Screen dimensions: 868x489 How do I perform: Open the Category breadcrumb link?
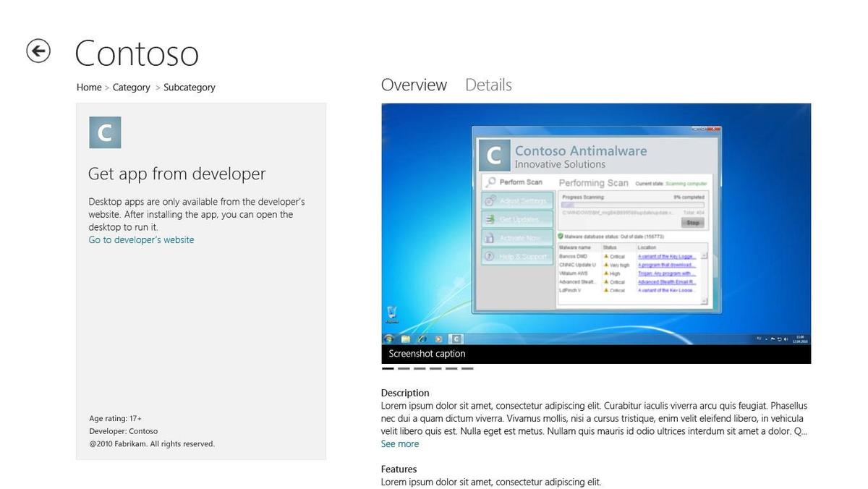pos(132,88)
